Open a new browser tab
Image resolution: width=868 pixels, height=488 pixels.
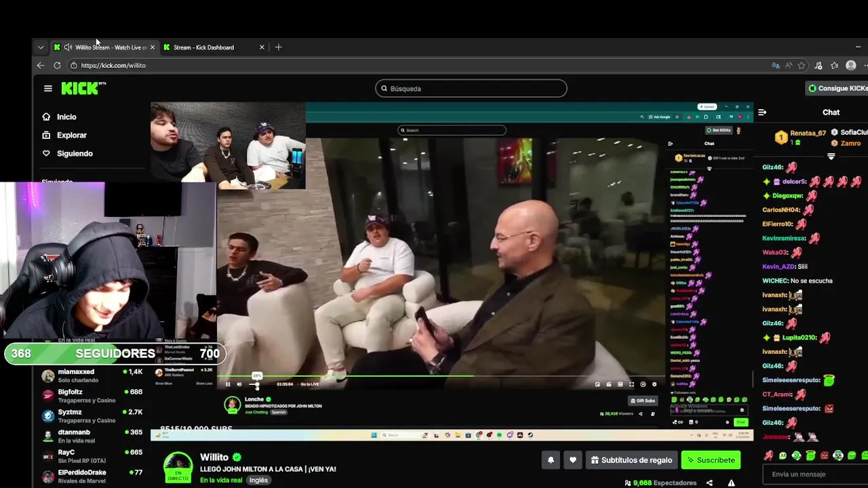[278, 47]
